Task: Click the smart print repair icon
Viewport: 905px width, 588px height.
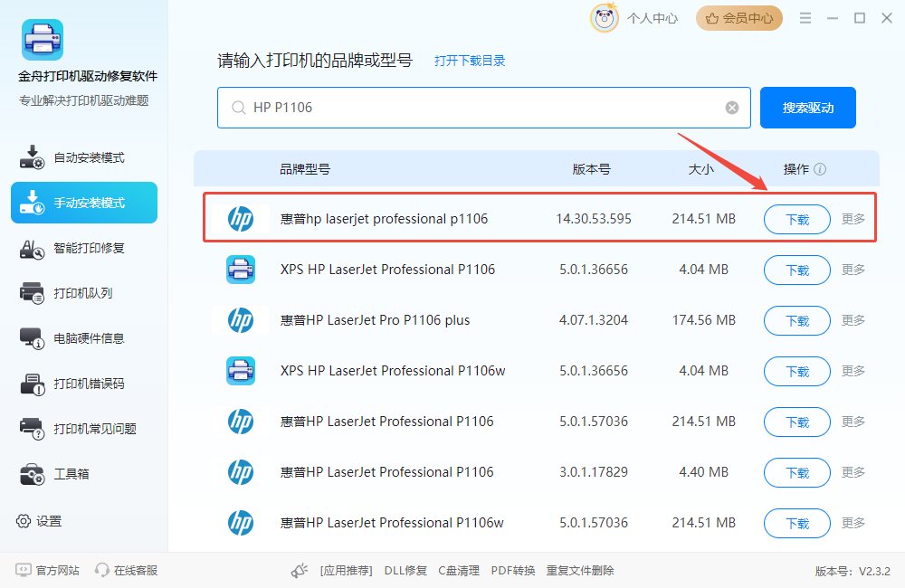Action: tap(32, 248)
